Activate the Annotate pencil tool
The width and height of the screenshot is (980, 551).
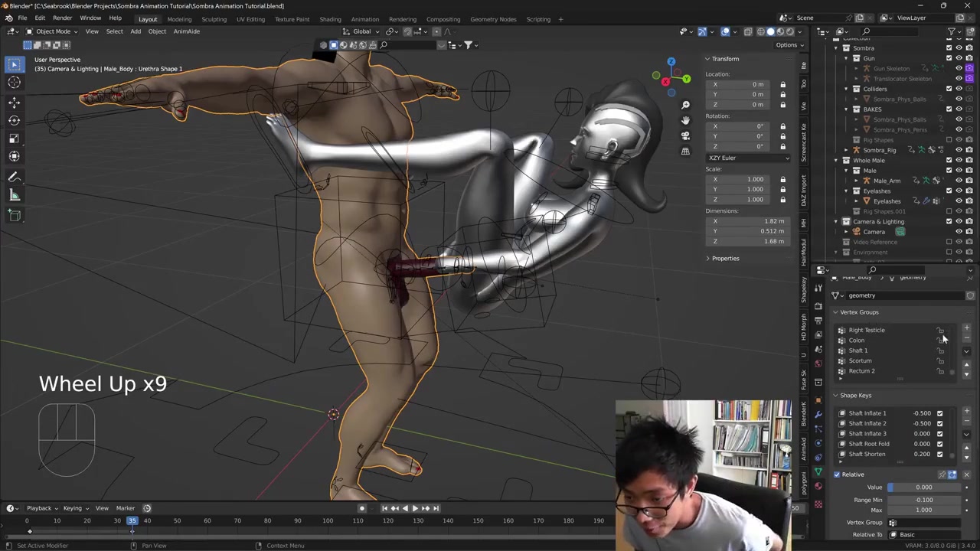point(14,177)
